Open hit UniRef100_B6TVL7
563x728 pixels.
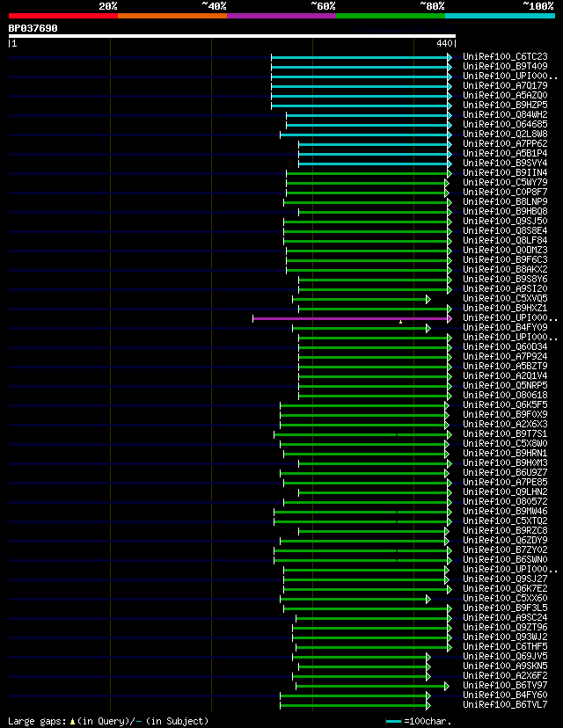click(x=506, y=705)
